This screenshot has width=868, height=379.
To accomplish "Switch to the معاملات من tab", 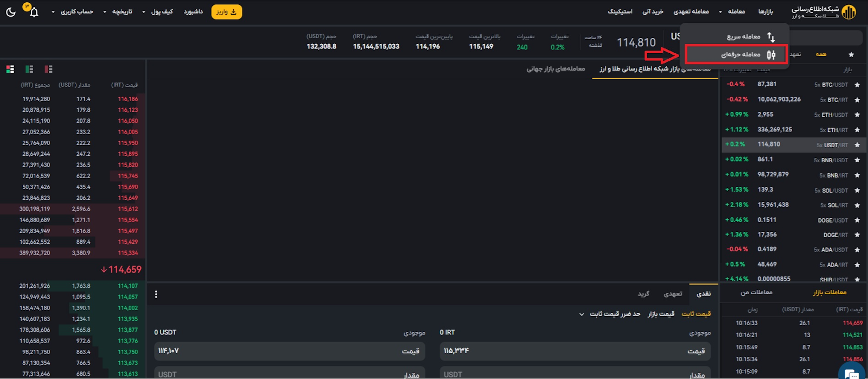I will coord(756,293).
